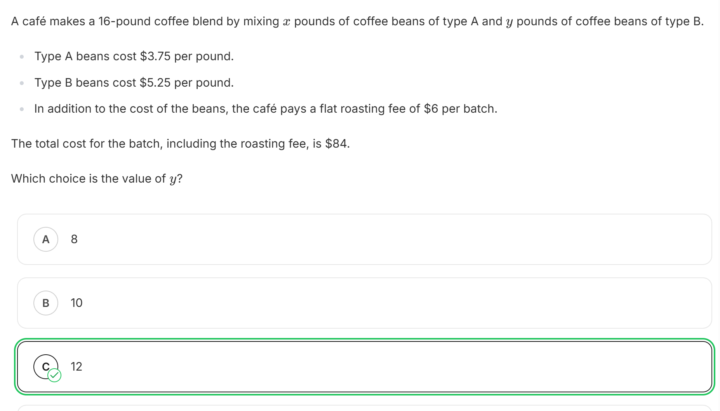Click the bullet dot before Type A beans

(x=21, y=57)
